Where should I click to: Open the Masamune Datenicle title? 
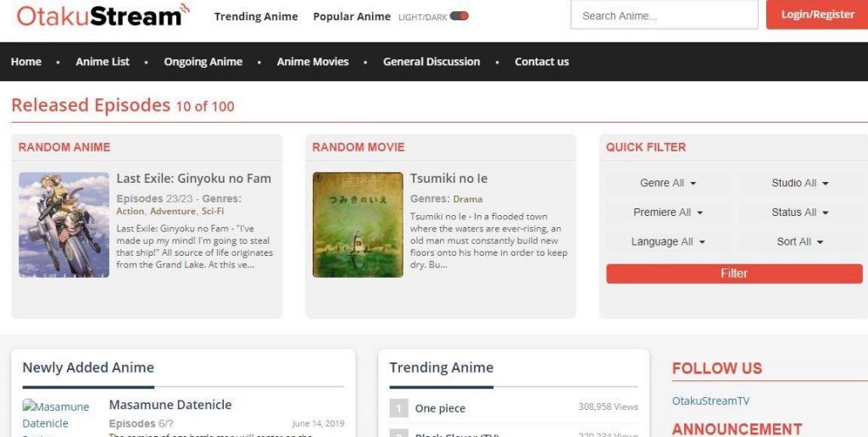[x=170, y=405]
